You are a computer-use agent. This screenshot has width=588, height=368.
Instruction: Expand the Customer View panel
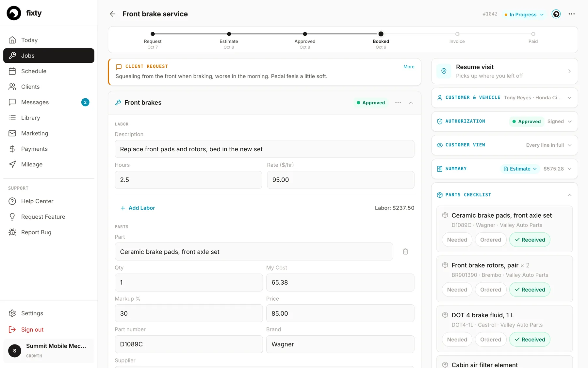coord(569,145)
